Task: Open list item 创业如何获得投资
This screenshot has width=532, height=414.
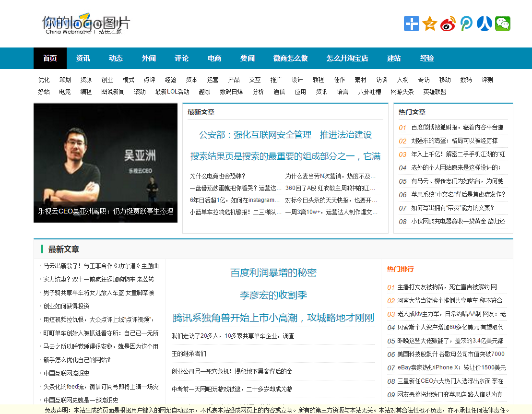Action: pyautogui.click(x=66, y=306)
